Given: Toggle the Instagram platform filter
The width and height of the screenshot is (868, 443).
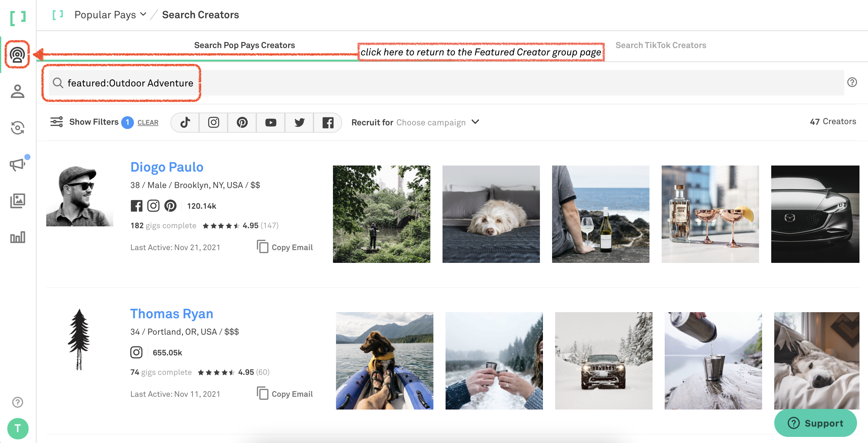Looking at the screenshot, I should click(x=213, y=122).
